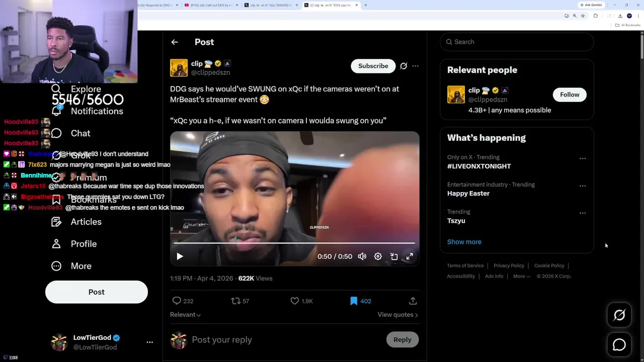Open LowTierGod account switcher dots
The height and width of the screenshot is (362, 644).
click(x=149, y=342)
